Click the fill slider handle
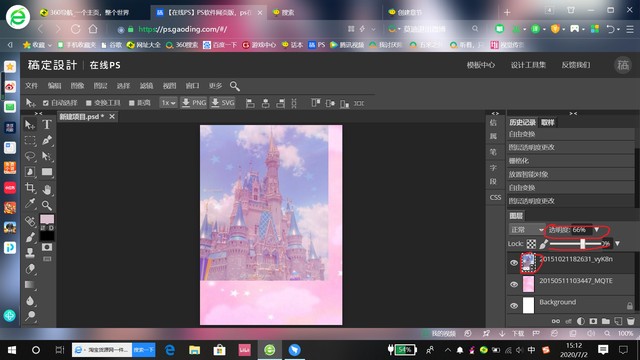Viewport: 640px width, 360px height. pos(582,244)
